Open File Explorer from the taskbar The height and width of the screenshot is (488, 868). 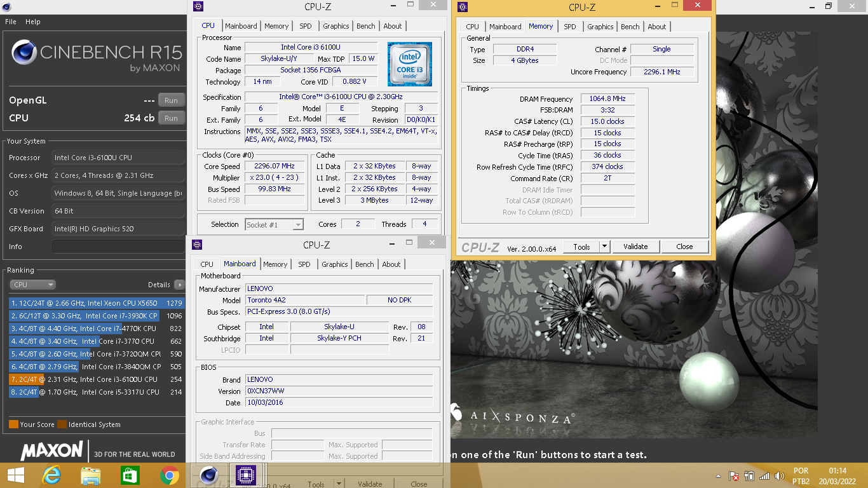pos(91,475)
